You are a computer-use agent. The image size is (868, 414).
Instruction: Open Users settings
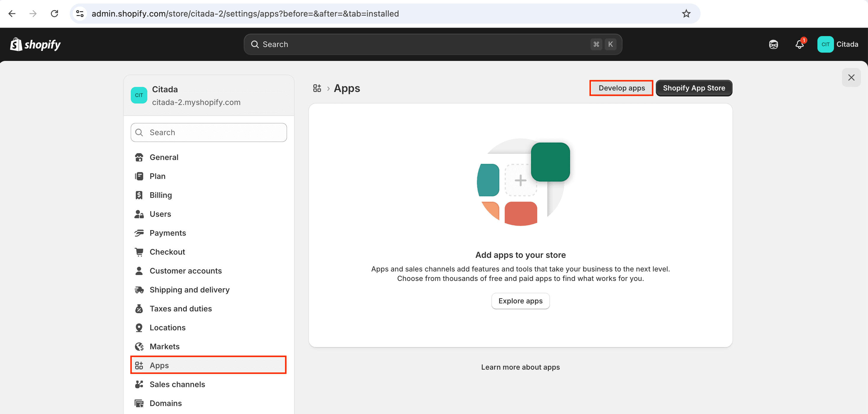(209, 214)
